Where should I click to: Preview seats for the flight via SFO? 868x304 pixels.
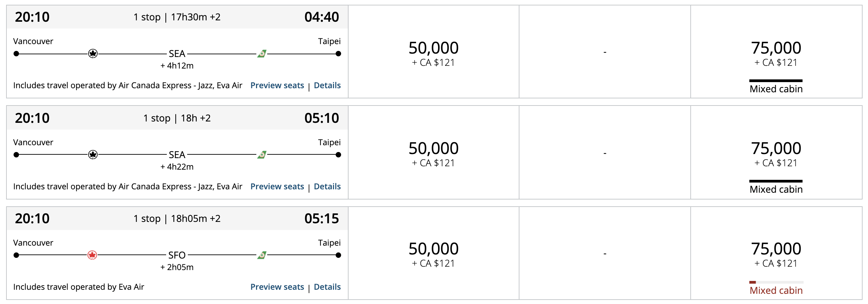coord(277,287)
